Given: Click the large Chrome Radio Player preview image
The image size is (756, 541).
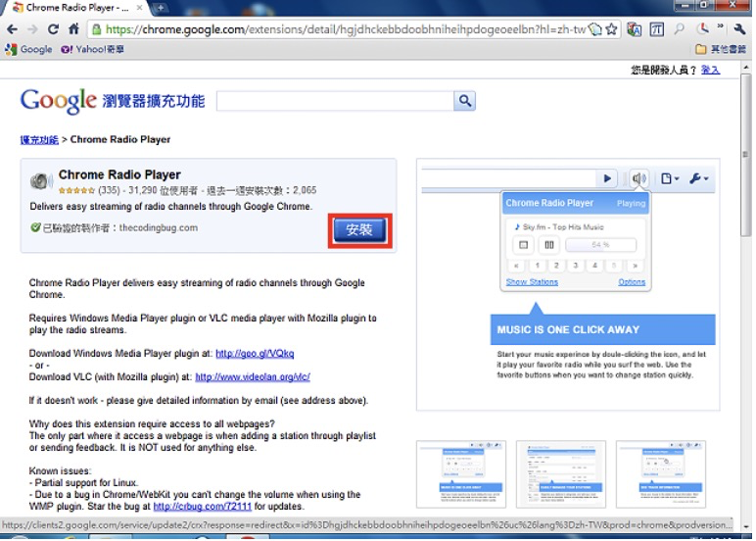Looking at the screenshot, I should coord(568,284).
